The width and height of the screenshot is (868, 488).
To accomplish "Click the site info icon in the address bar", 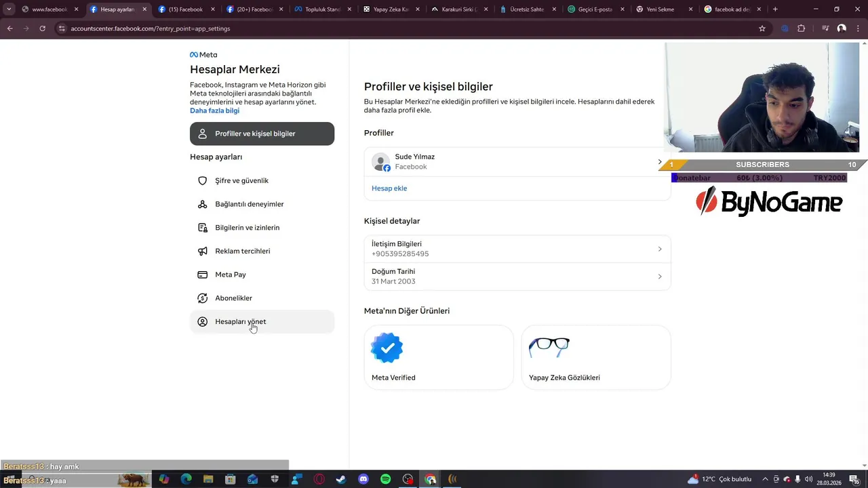I will coord(62,28).
